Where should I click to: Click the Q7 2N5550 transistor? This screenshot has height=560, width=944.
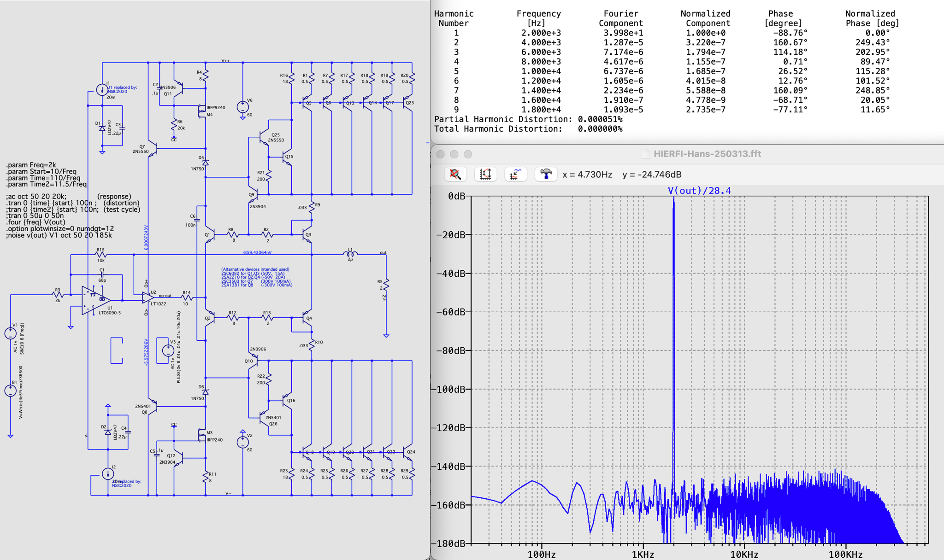[x=153, y=149]
